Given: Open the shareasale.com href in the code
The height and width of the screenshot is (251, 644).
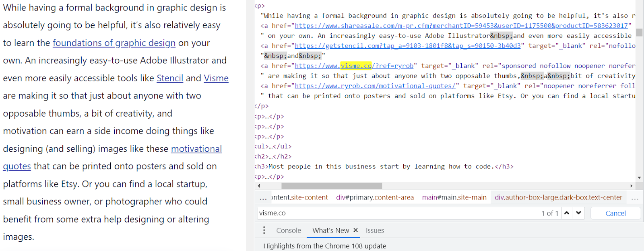Looking at the screenshot, I should point(461,26).
